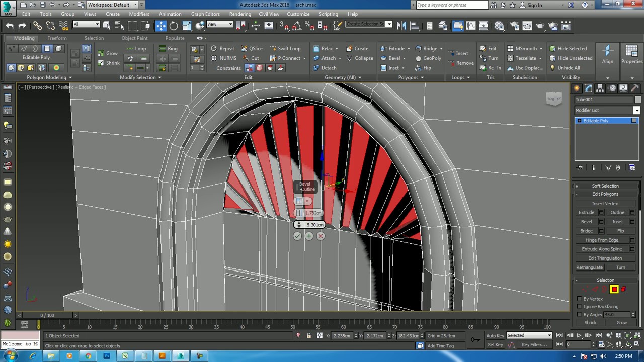Toggle the selection lock icon in status bar

(x=309, y=336)
